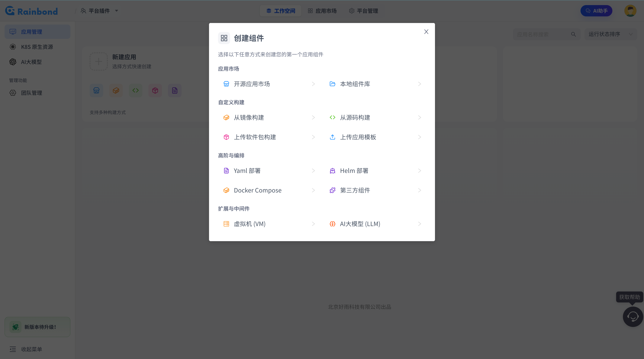Viewport: 644px width, 359px height.
Task: Open K8S 原生资源 in the sidebar
Action: 37,47
